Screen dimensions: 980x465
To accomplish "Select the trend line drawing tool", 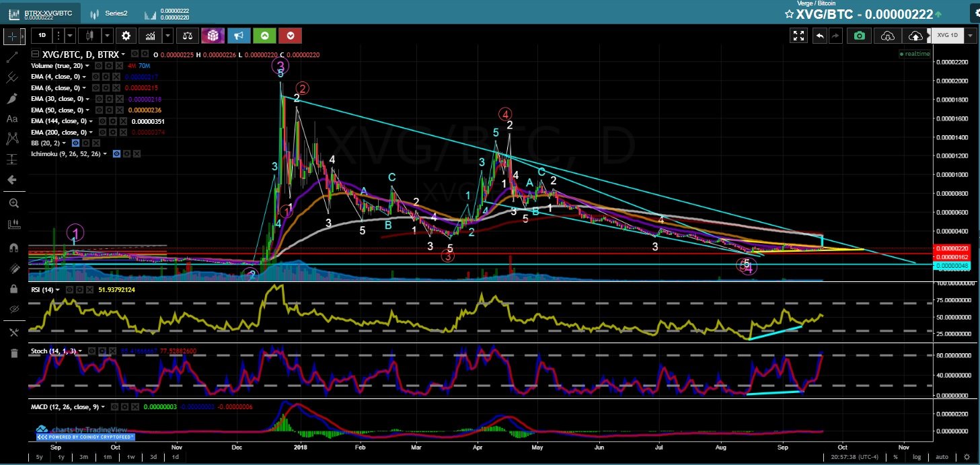I will [x=12, y=57].
